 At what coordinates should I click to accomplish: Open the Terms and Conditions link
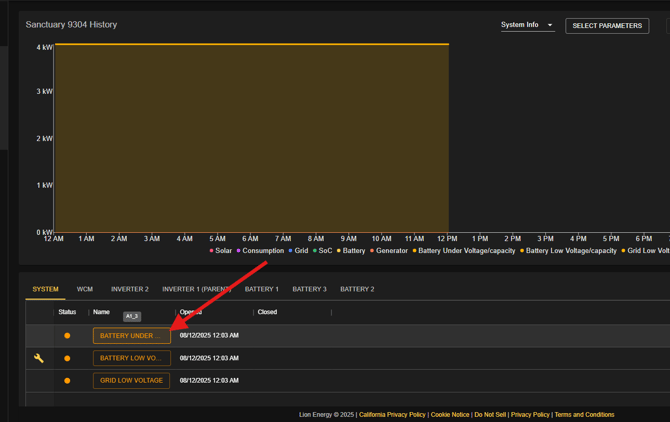584,414
